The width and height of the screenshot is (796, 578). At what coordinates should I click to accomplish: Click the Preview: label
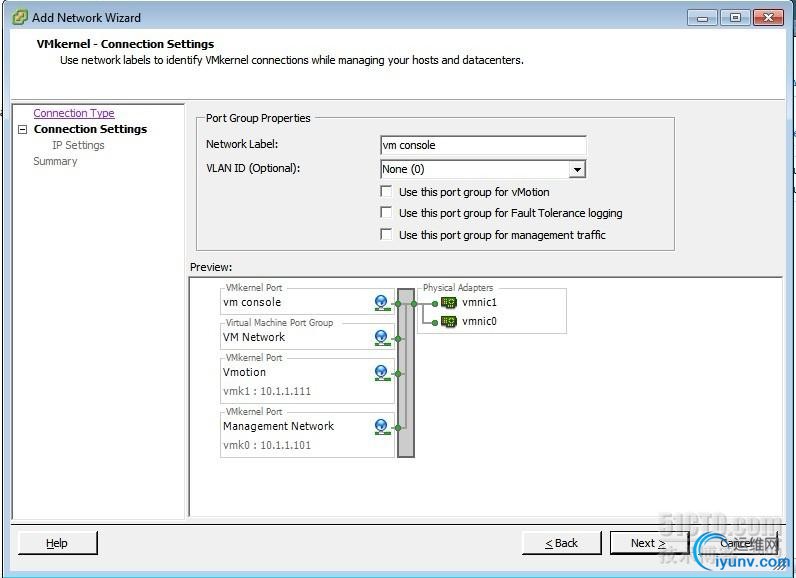211,267
